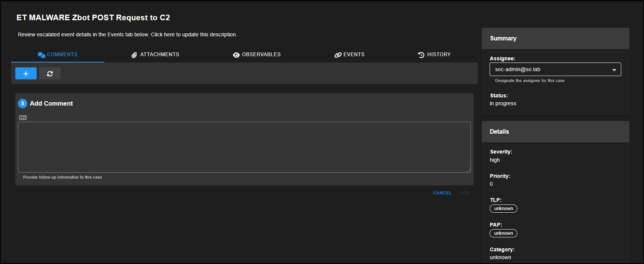Image resolution: width=644 pixels, height=264 pixels.
Task: Click the case title ET MALWARE Zbot
Action: [x=93, y=18]
